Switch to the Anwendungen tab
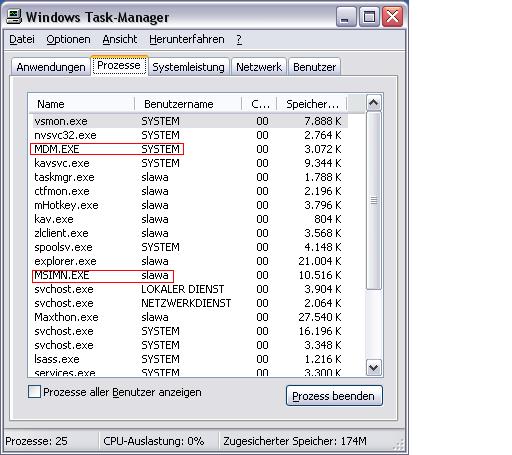The image size is (512, 455). [51, 67]
